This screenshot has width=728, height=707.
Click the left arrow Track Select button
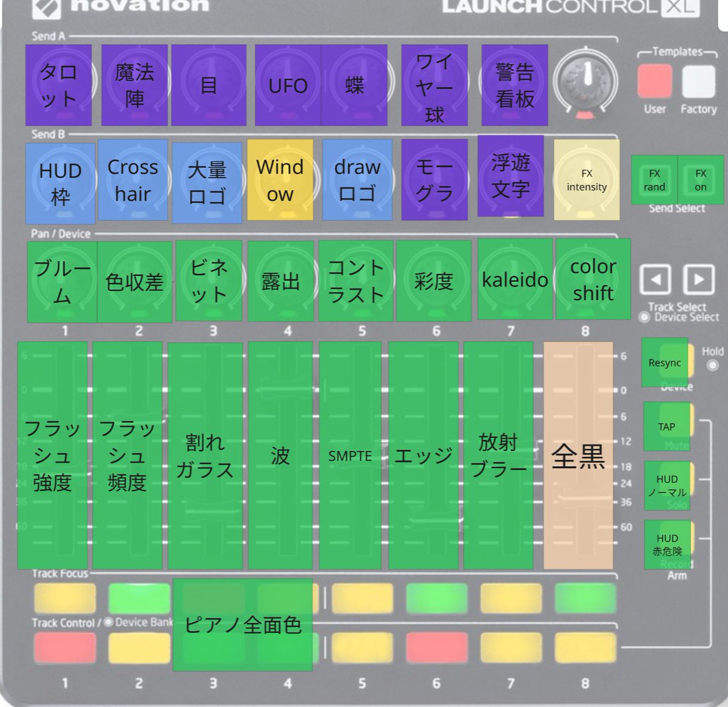656,280
